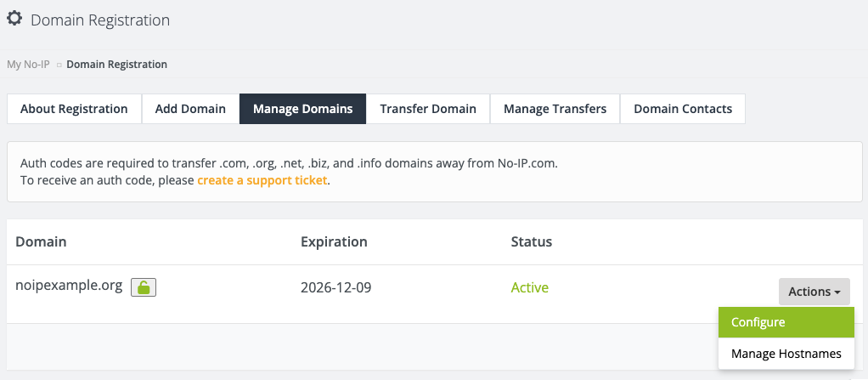868x380 pixels.
Task: Click the My No-IP breadcrumb link
Action: (28, 65)
